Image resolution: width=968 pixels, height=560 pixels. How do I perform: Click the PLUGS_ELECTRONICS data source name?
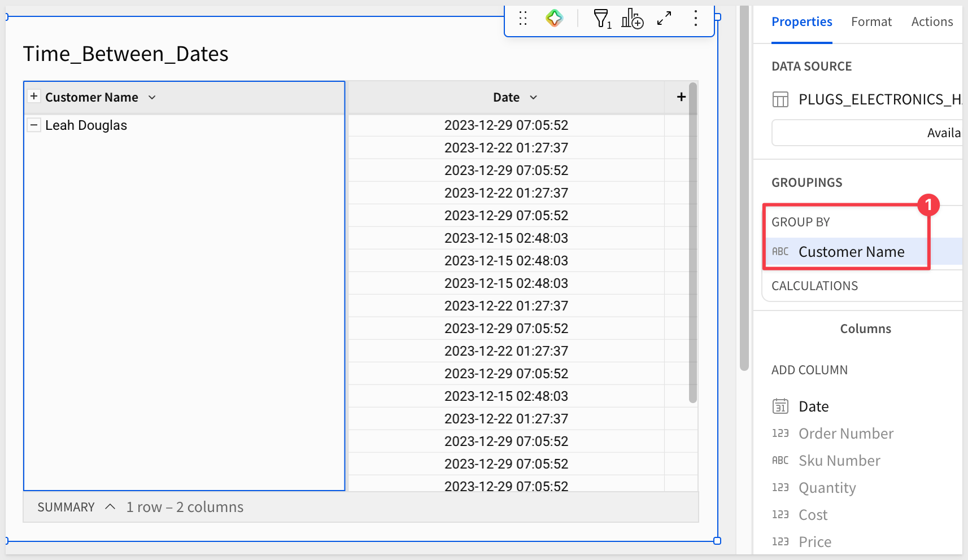point(880,100)
